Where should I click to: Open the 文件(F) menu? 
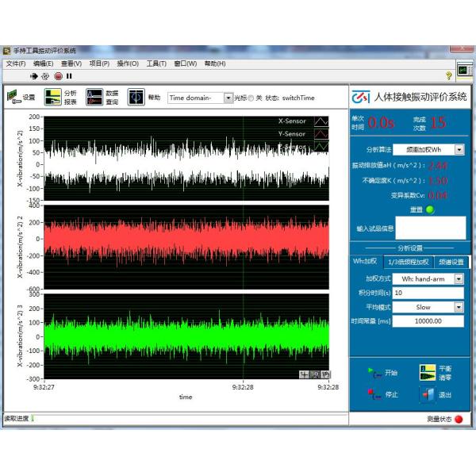16,63
